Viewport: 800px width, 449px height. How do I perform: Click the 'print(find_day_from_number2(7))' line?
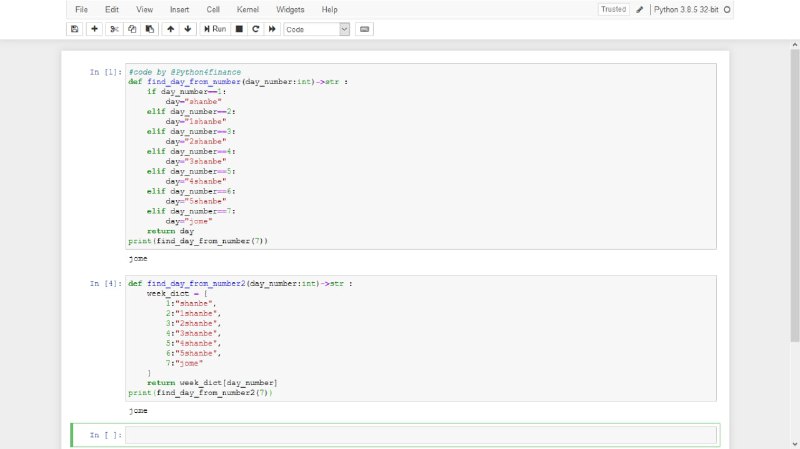coord(201,393)
